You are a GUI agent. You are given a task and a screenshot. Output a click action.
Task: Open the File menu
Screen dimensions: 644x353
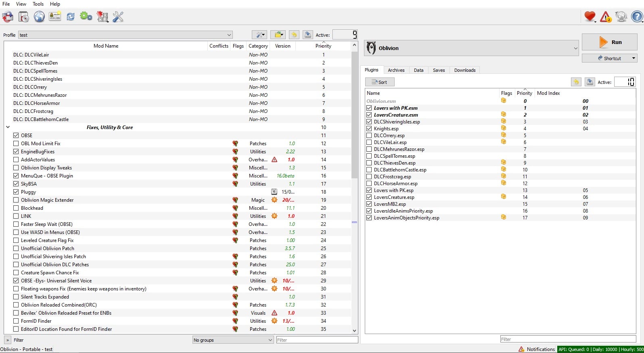pos(6,4)
